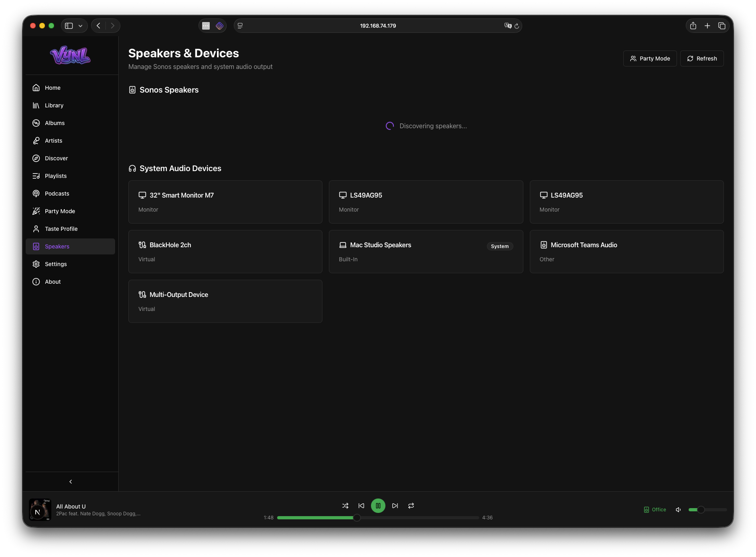The height and width of the screenshot is (557, 756).
Task: Select the Mac Studio Speakers device
Action: (426, 252)
